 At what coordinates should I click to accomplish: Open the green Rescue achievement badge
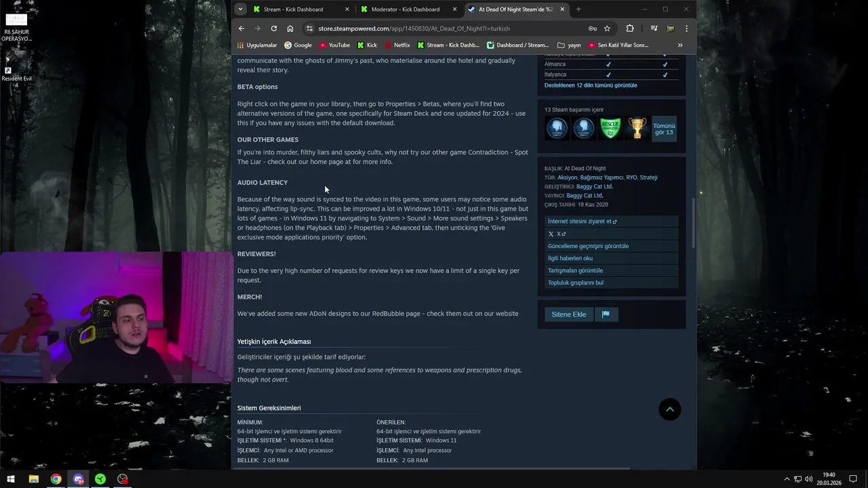point(610,128)
